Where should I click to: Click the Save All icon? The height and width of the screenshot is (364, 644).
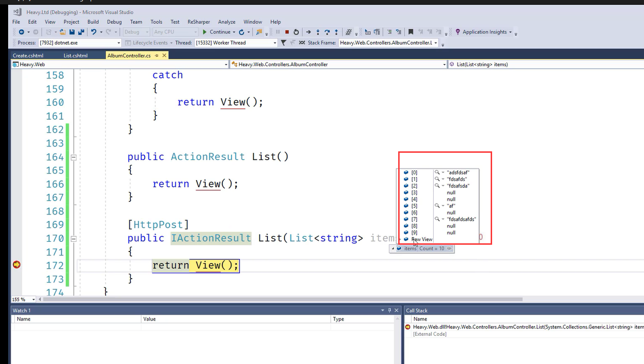[x=81, y=32]
